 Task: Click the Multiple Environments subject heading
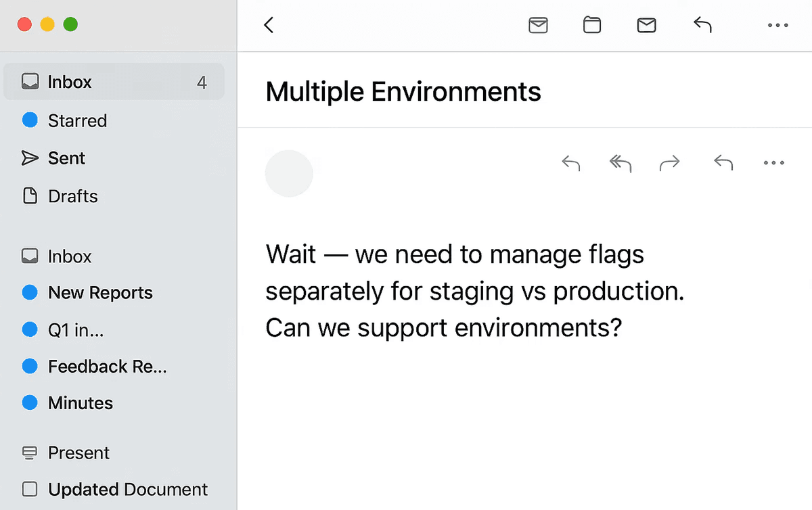point(403,91)
